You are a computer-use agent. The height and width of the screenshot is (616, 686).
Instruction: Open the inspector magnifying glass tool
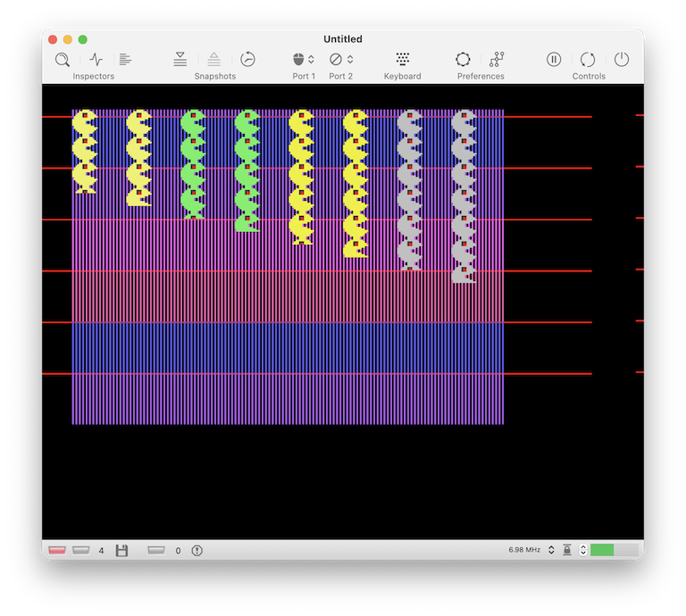pos(63,60)
